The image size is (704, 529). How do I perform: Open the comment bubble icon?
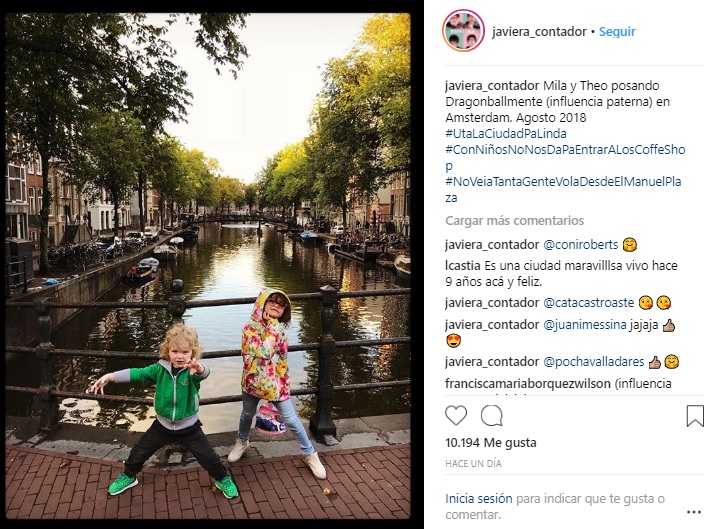pyautogui.click(x=492, y=415)
